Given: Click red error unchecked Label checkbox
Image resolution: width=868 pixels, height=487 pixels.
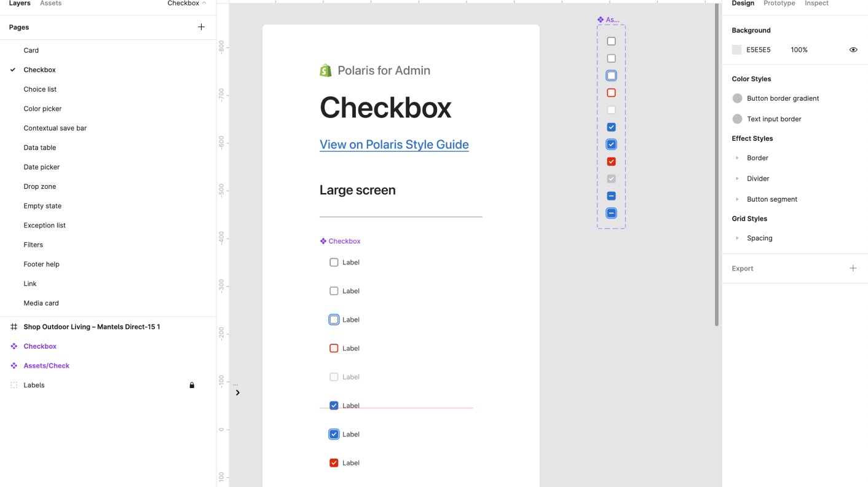Looking at the screenshot, I should 334,348.
